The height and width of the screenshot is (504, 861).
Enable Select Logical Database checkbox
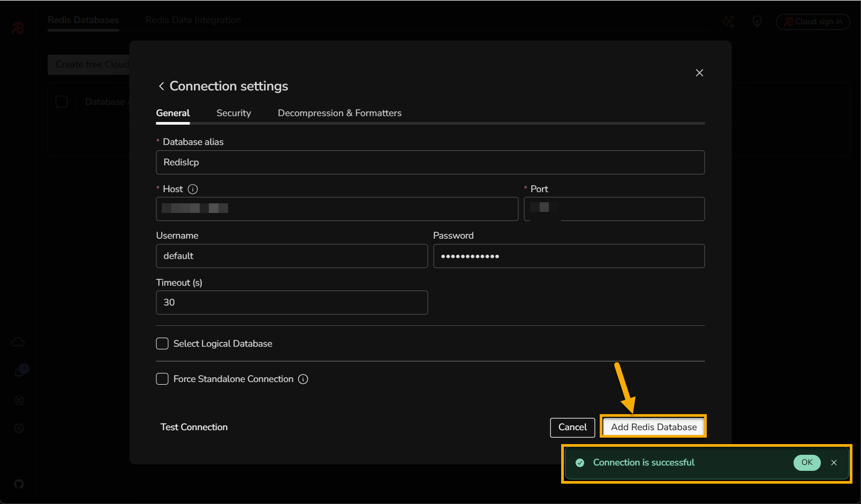point(162,343)
